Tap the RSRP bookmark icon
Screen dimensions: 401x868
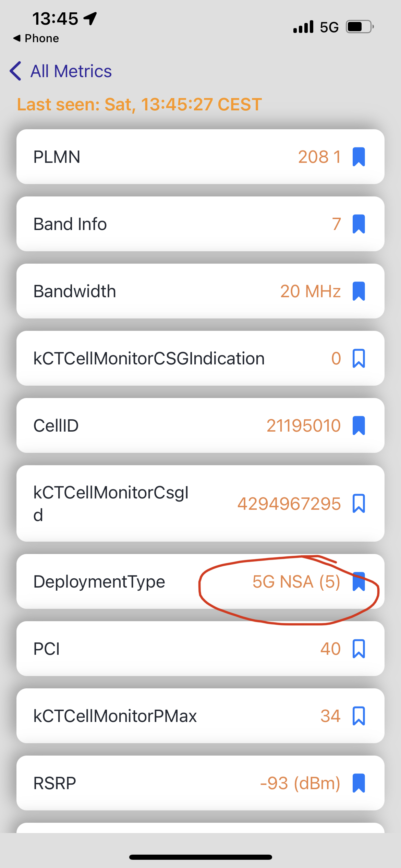click(x=359, y=783)
